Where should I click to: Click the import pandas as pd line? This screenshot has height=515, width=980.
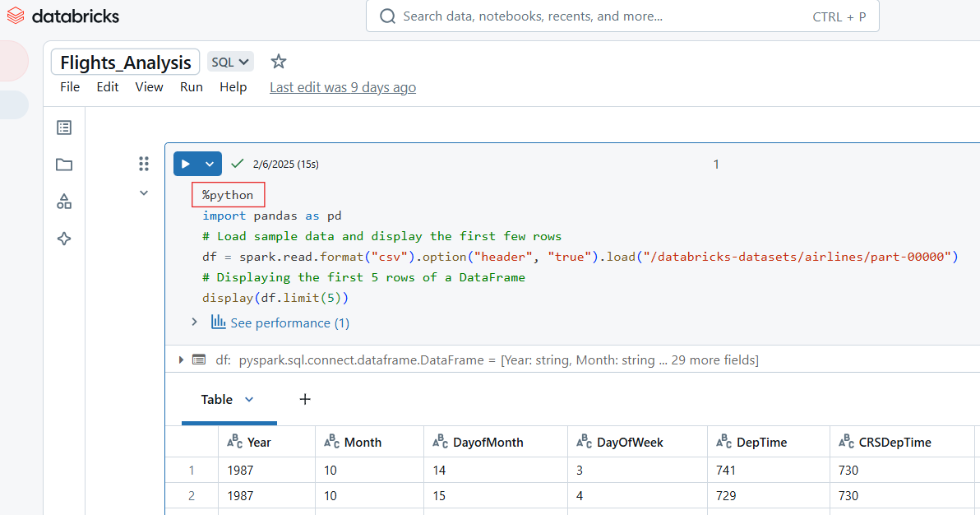pyautogui.click(x=272, y=216)
